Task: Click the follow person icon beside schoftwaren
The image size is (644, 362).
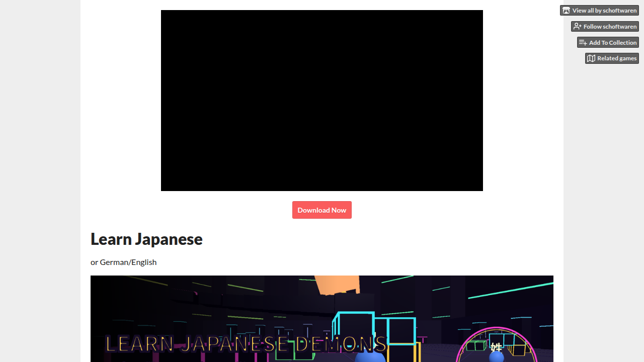Action: tap(578, 27)
